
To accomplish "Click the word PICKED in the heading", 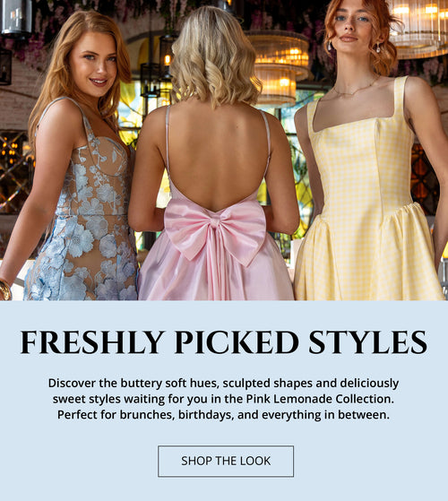I will (x=237, y=342).
